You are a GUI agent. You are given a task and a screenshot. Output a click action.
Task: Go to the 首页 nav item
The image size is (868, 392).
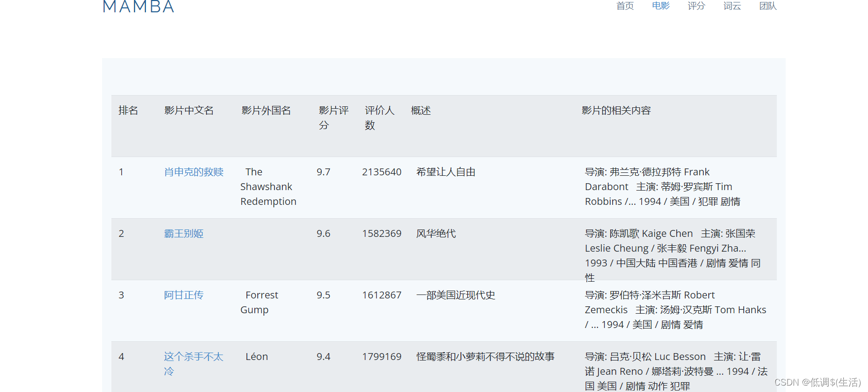625,6
